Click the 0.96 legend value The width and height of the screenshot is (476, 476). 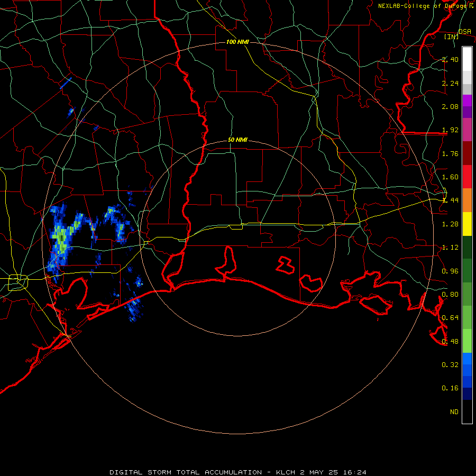pos(450,271)
